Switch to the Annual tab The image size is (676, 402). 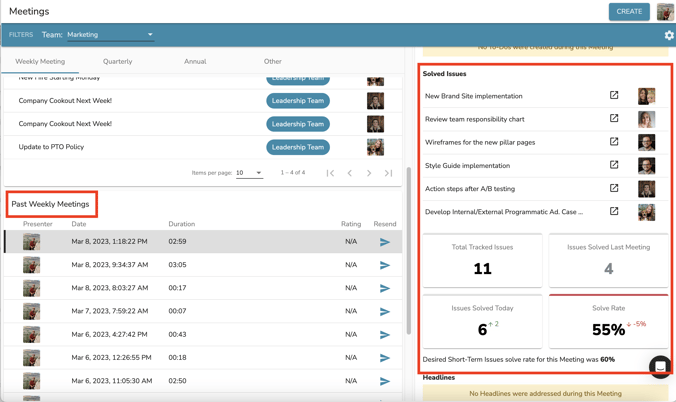pos(195,61)
